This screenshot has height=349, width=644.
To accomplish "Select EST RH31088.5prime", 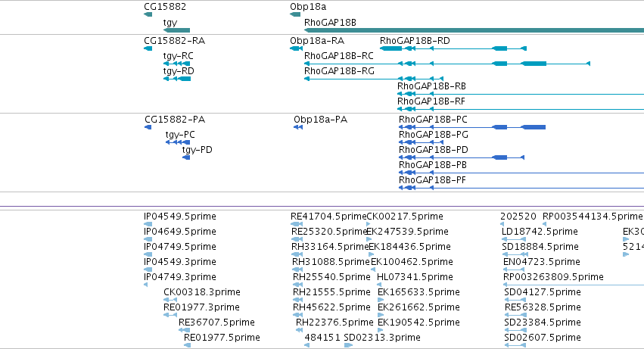I will tap(331, 262).
